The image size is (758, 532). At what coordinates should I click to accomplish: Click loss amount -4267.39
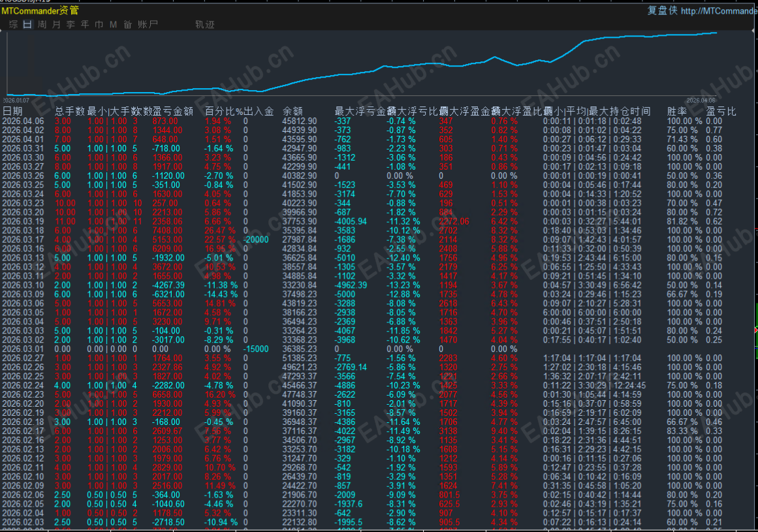168,285
